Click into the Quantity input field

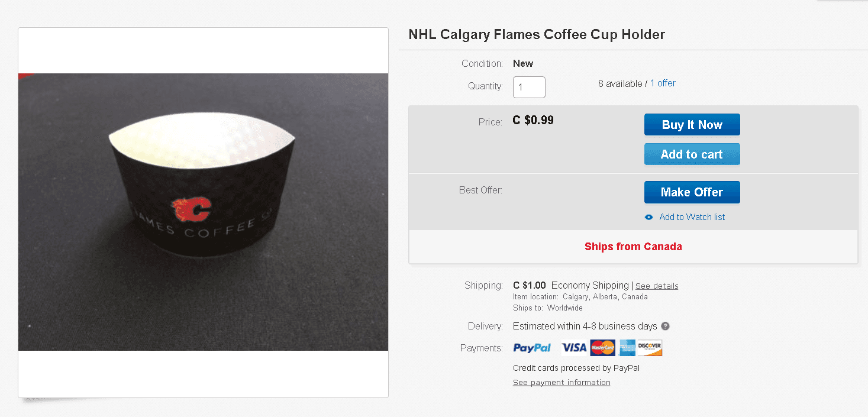[528, 87]
